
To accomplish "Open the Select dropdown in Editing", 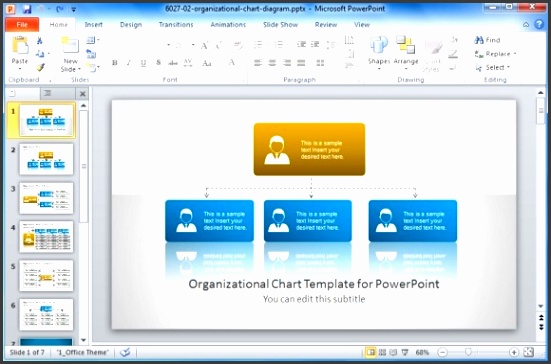I will (493, 67).
